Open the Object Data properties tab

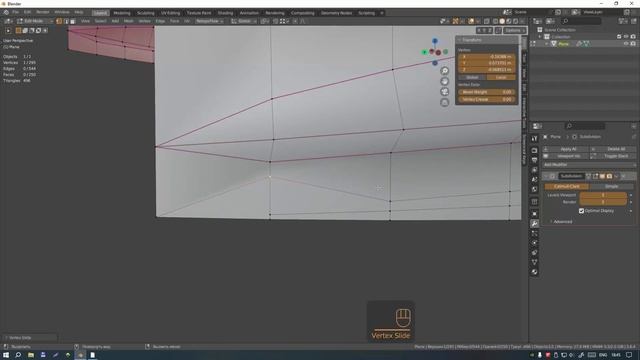[x=534, y=262]
